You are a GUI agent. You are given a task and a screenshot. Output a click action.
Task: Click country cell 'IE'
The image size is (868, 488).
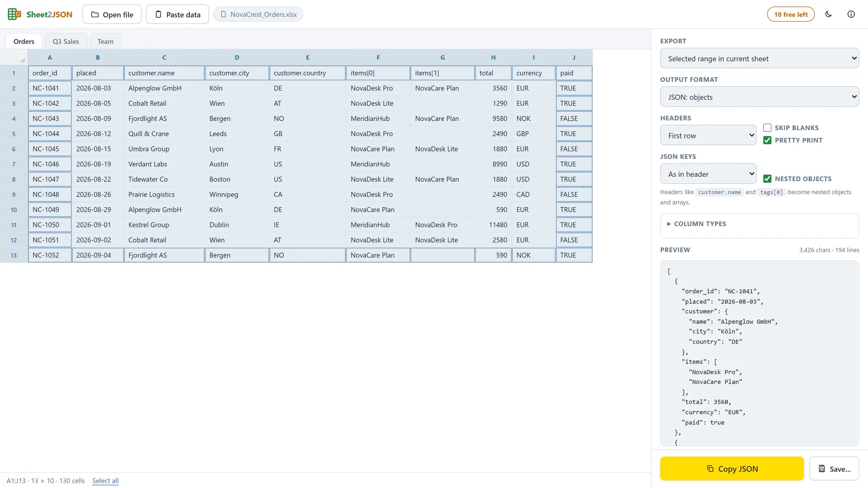point(308,224)
